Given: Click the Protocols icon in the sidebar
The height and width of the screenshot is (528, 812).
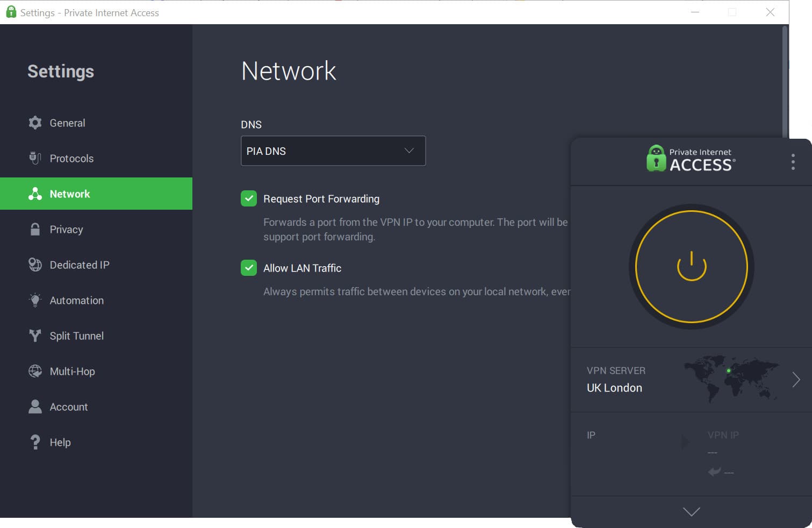Looking at the screenshot, I should point(35,158).
